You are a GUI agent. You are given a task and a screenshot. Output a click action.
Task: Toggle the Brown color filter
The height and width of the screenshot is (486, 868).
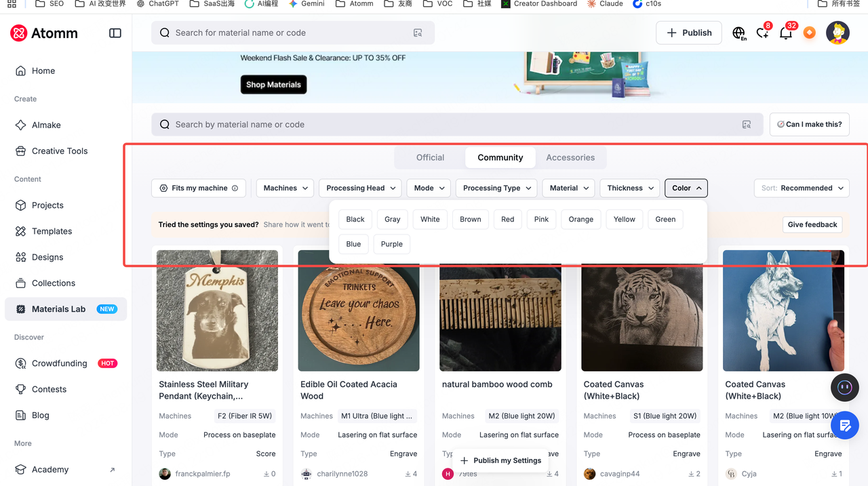471,220
